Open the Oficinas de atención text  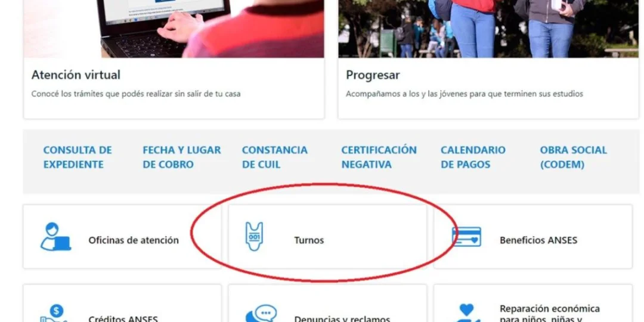point(134,240)
